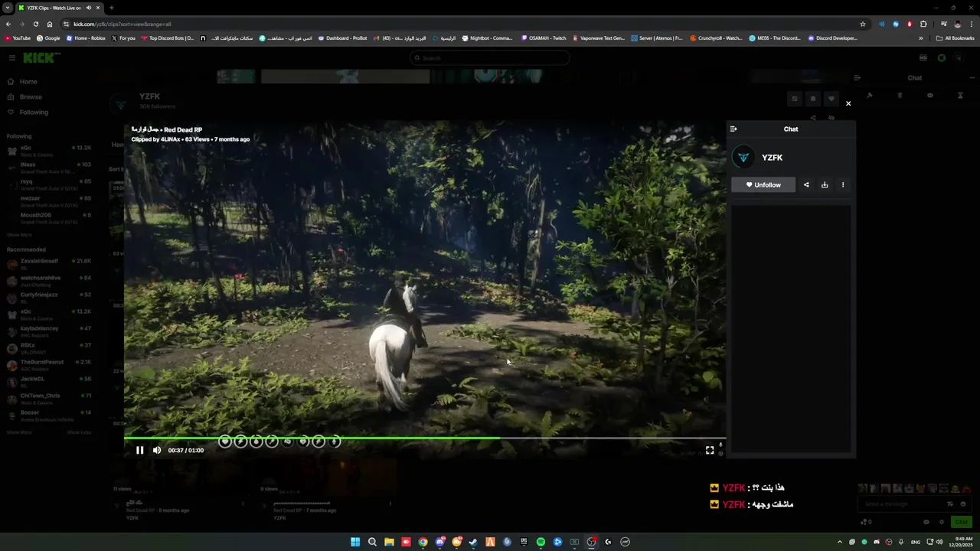The width and height of the screenshot is (980, 551).
Task: Pause the clip playback
Action: coord(139,450)
